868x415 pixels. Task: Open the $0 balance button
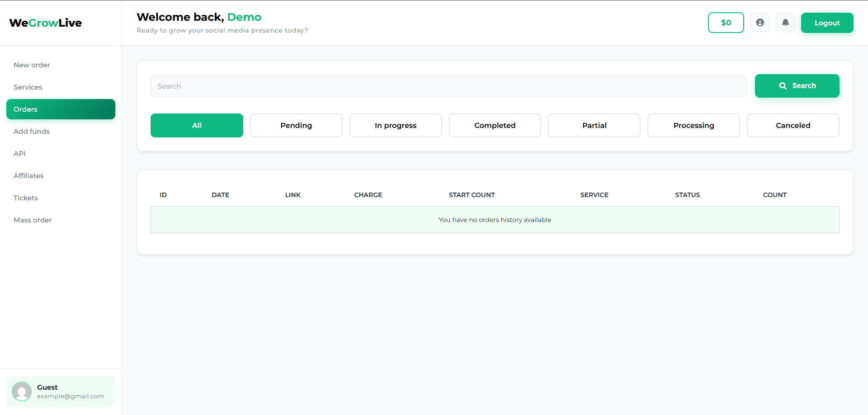(x=726, y=23)
